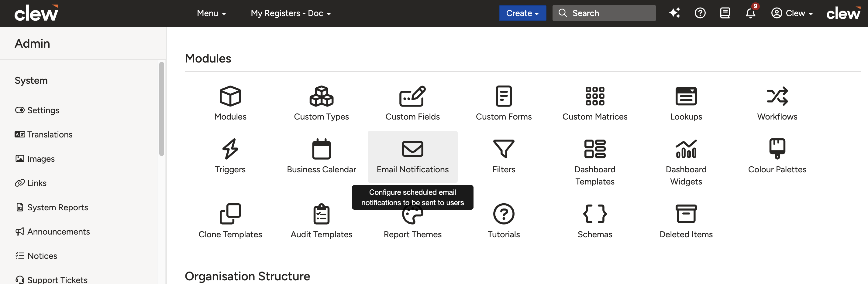Select Images in the sidebar

coord(35,158)
